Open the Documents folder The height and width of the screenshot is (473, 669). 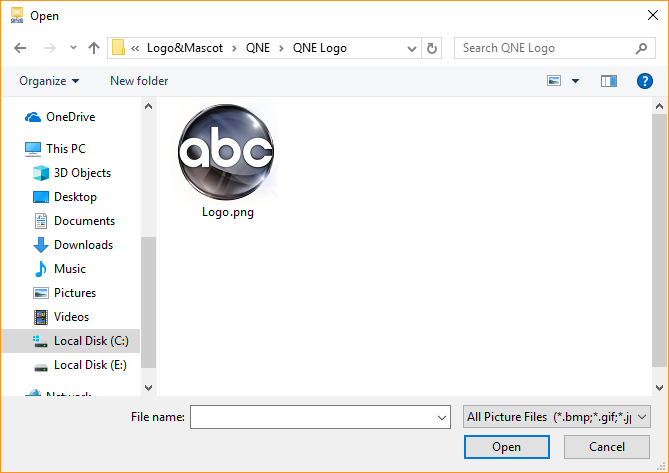(x=84, y=221)
